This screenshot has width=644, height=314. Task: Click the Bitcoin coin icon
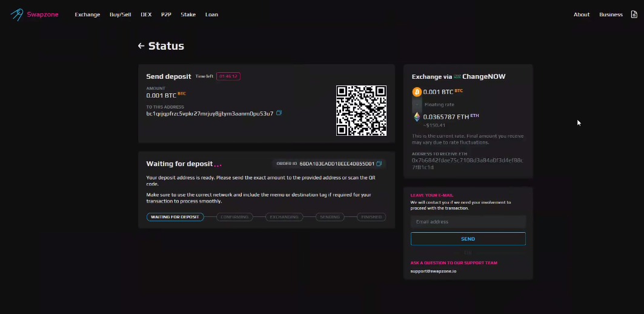click(x=417, y=92)
